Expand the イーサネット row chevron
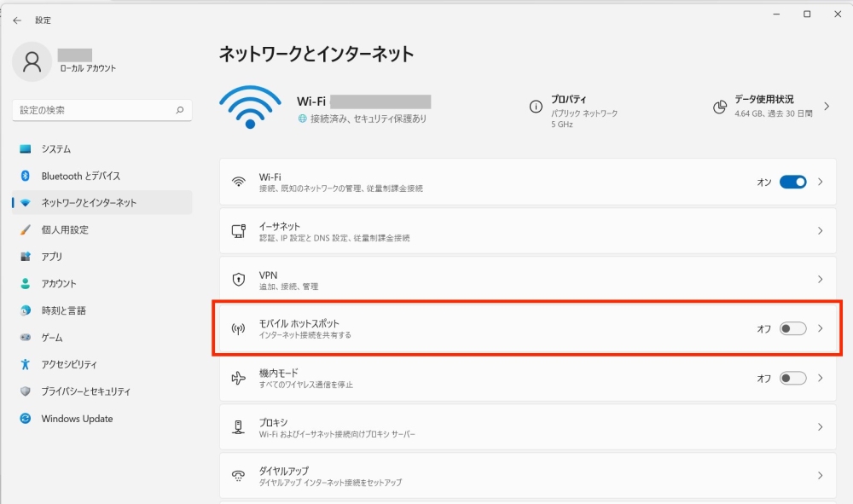 click(x=821, y=231)
